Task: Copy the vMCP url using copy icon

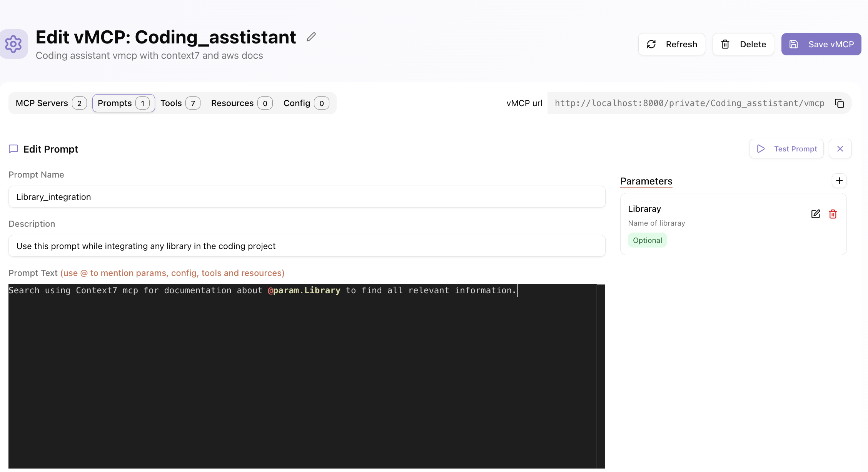Action: tap(839, 103)
